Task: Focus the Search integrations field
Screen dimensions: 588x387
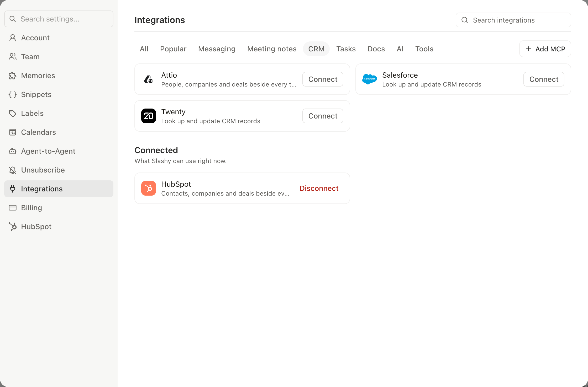Action: tap(513, 20)
